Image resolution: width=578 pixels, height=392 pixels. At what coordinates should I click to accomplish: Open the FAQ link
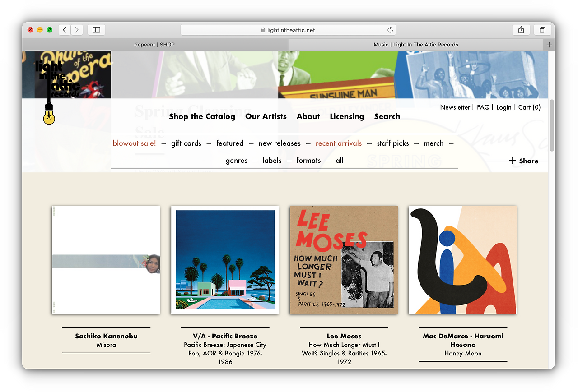(483, 107)
